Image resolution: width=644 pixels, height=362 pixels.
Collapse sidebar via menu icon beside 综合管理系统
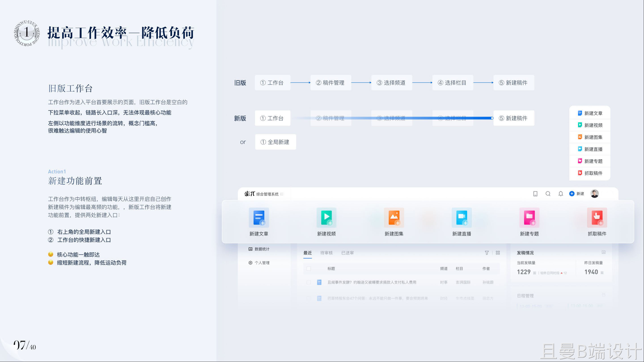pyautogui.click(x=282, y=194)
